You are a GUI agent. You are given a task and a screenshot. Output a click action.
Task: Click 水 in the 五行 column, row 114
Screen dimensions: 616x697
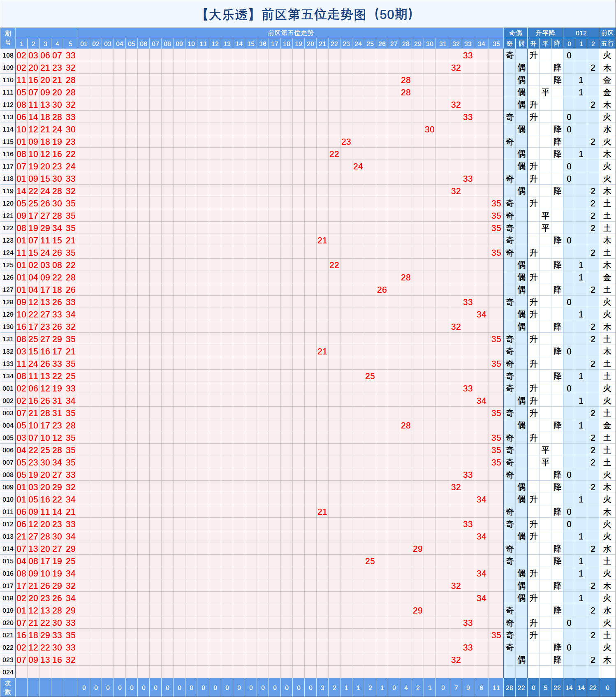(607, 129)
